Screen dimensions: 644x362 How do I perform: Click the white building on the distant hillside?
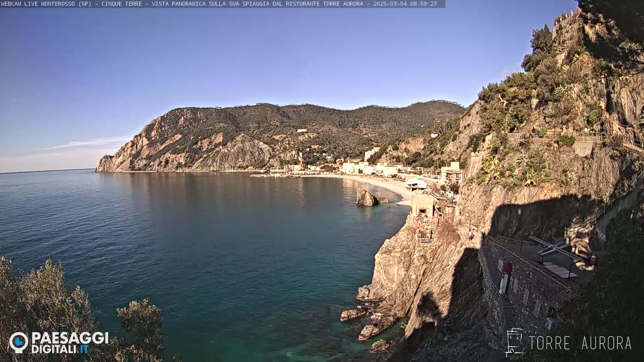(x=302, y=130)
